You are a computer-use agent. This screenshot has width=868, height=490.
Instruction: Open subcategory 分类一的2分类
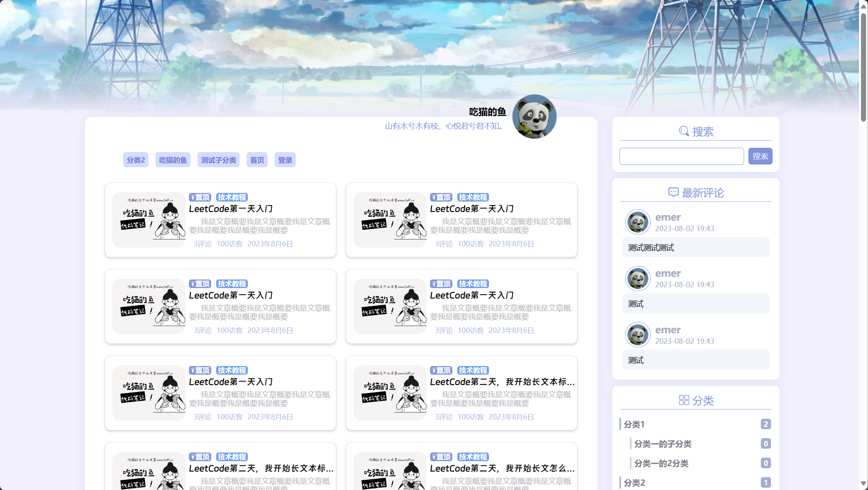click(x=661, y=463)
